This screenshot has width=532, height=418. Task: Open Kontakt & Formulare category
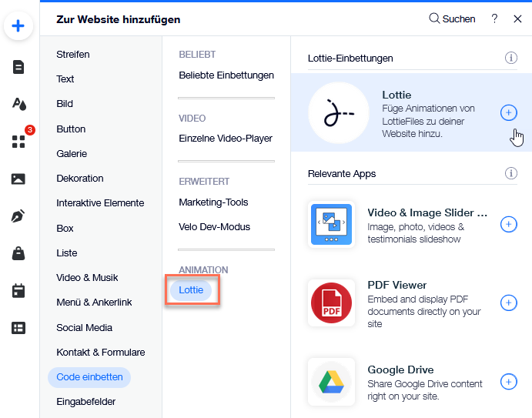tap(100, 352)
